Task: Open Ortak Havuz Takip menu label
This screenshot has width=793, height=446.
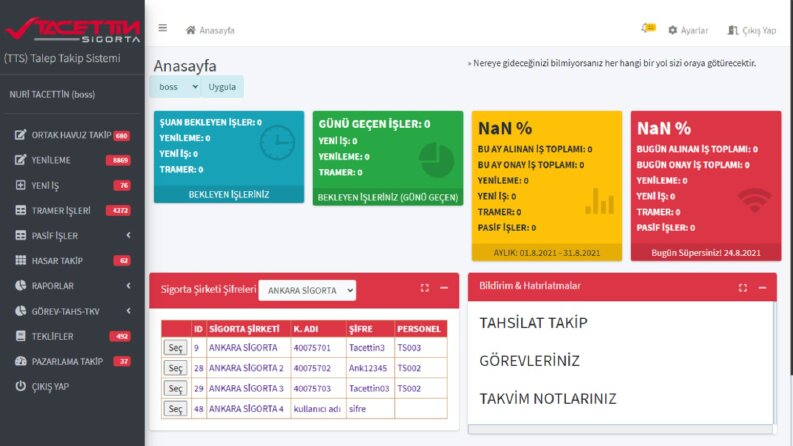Action: click(x=71, y=135)
